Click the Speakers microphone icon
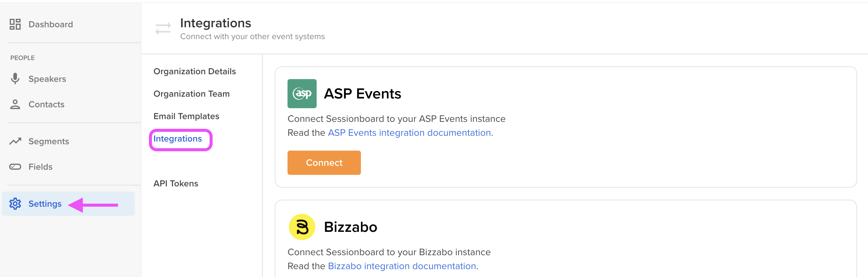The height and width of the screenshot is (277, 868). coord(15,78)
